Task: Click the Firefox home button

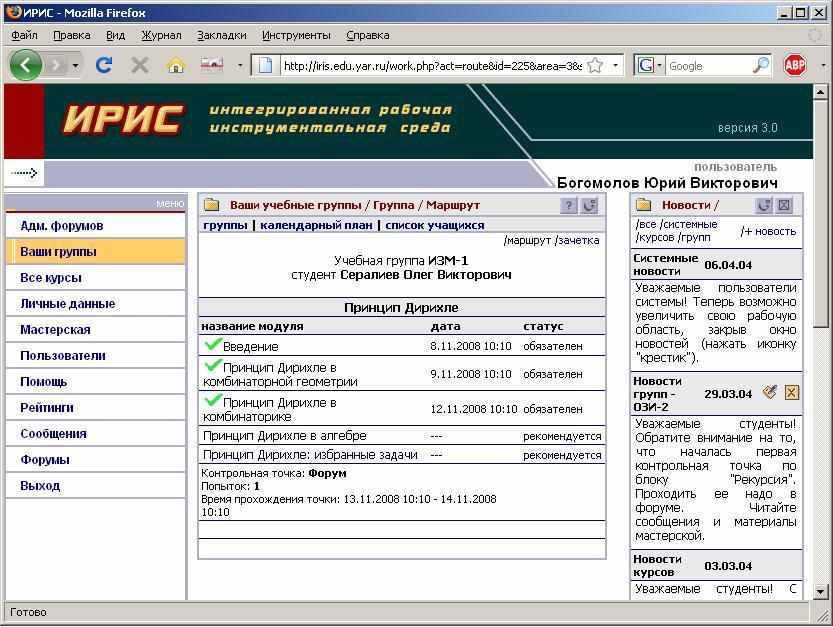Action: click(176, 65)
